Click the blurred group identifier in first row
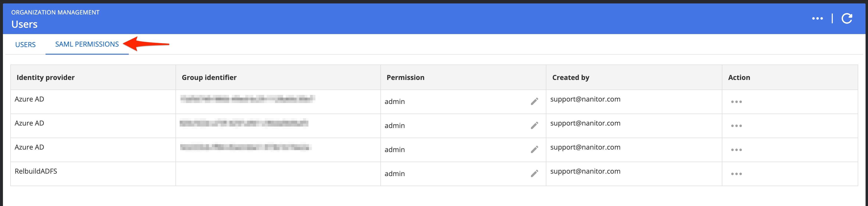Viewport: 868px width, 206px height. 247,99
